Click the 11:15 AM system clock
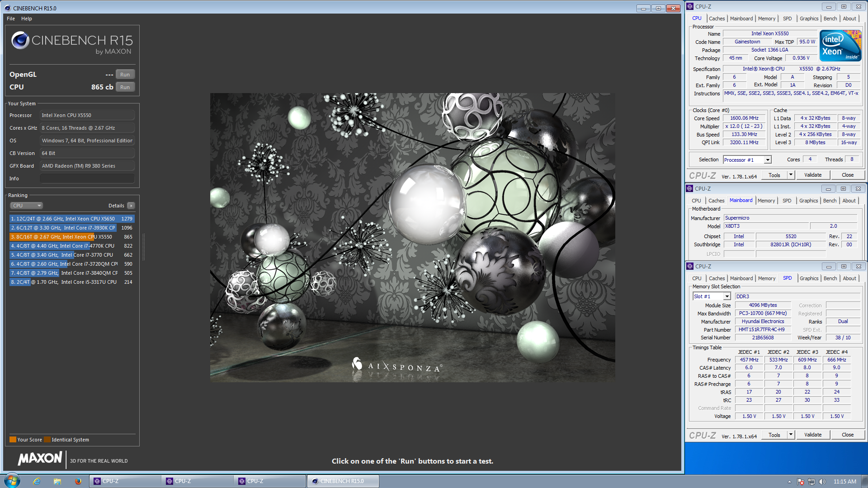The width and height of the screenshot is (868, 488). pyautogui.click(x=844, y=482)
